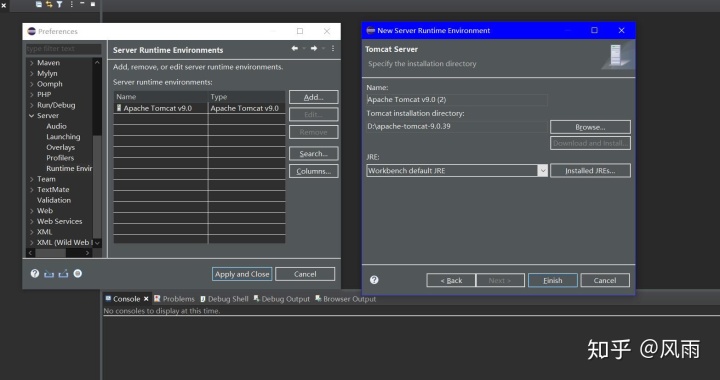Select Runtime Environments tree item

[x=69, y=168]
